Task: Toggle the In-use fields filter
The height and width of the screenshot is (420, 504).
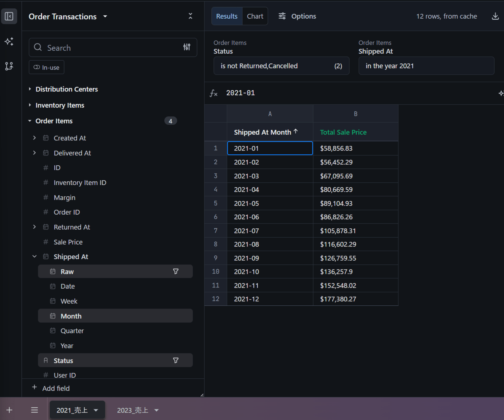Action: tap(47, 67)
